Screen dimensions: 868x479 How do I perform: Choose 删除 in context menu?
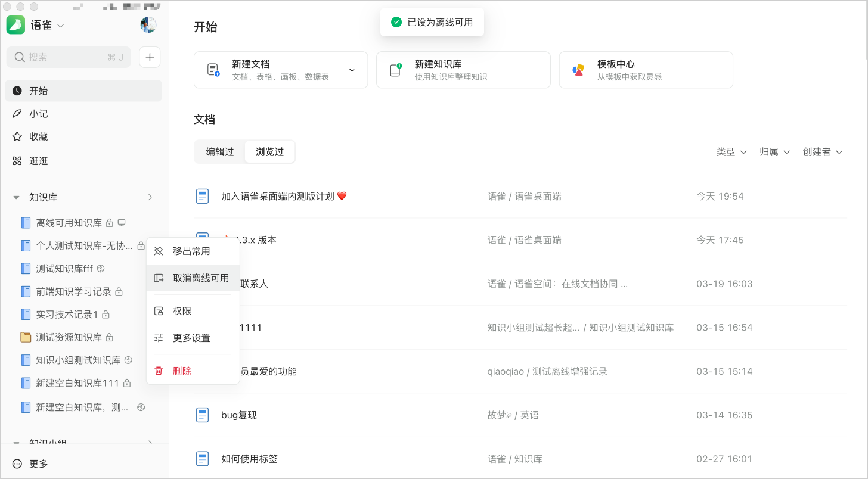pos(193,371)
